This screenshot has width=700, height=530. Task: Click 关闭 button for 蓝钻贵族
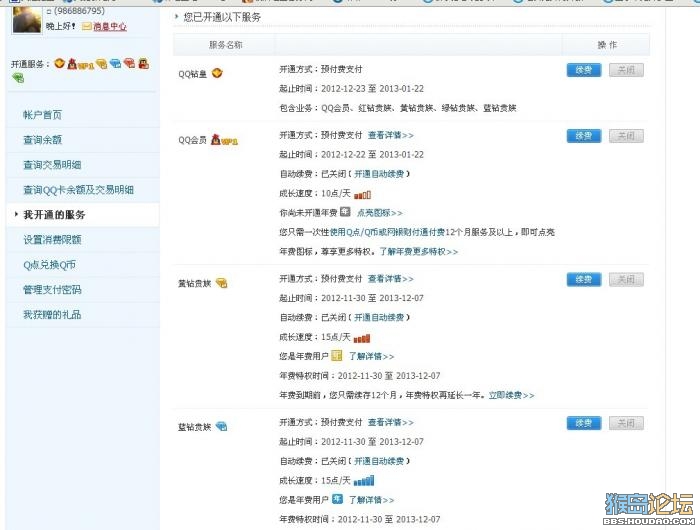[x=626, y=423]
